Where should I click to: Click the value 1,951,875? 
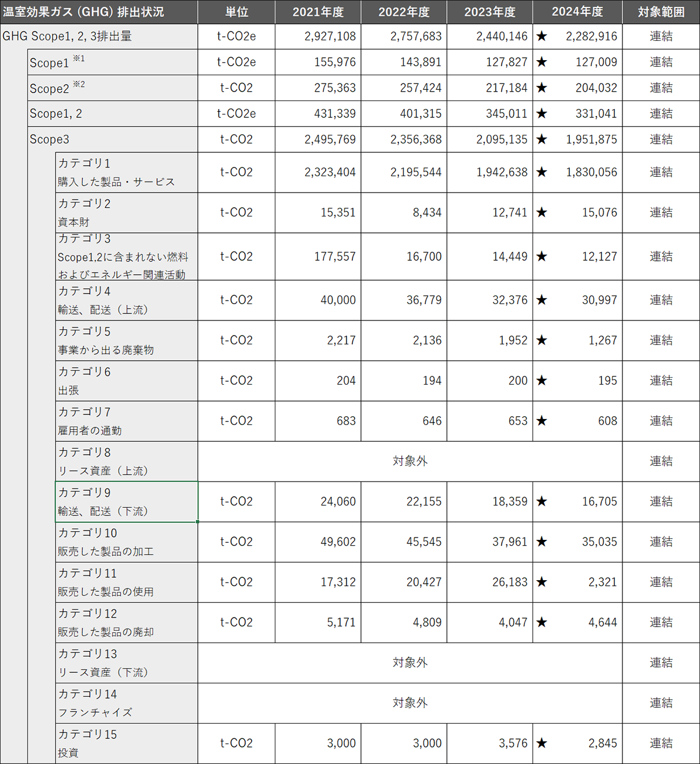(x=591, y=139)
